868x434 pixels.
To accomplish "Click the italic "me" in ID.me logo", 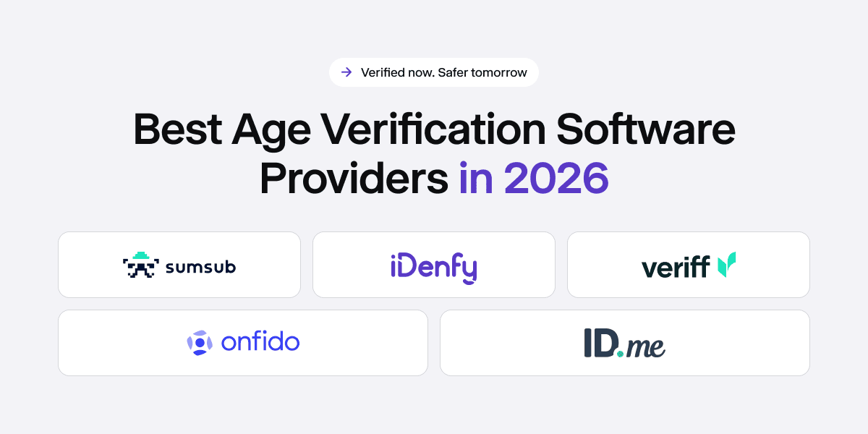I will (646, 346).
